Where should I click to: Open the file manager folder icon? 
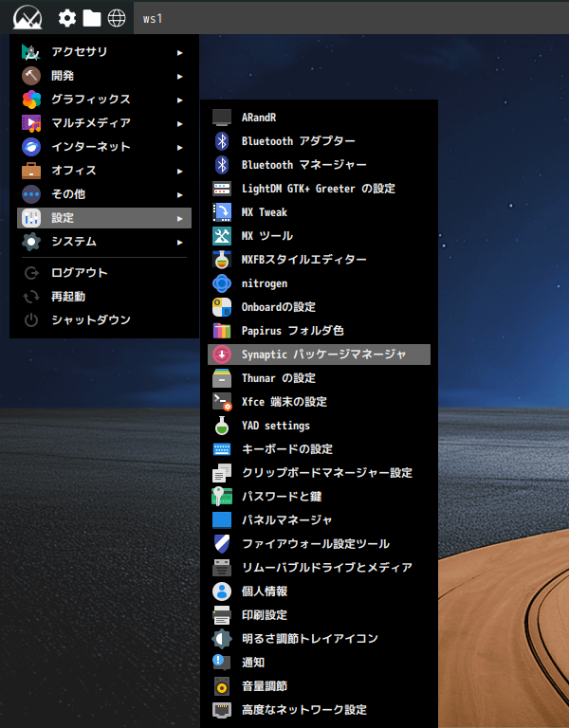[x=91, y=18]
